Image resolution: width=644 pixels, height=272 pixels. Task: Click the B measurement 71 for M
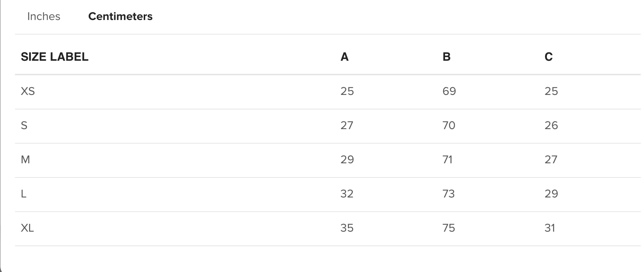[448, 160]
